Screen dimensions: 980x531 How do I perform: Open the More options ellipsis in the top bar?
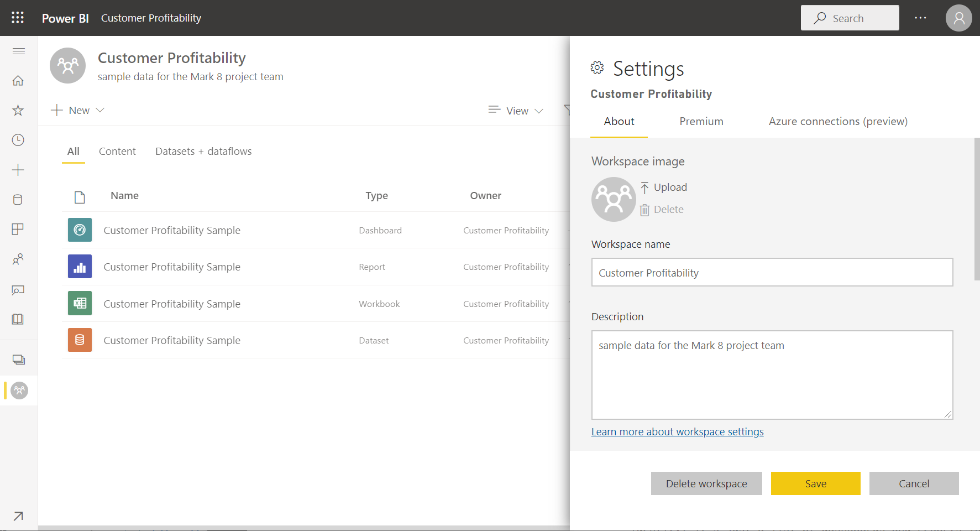[920, 17]
